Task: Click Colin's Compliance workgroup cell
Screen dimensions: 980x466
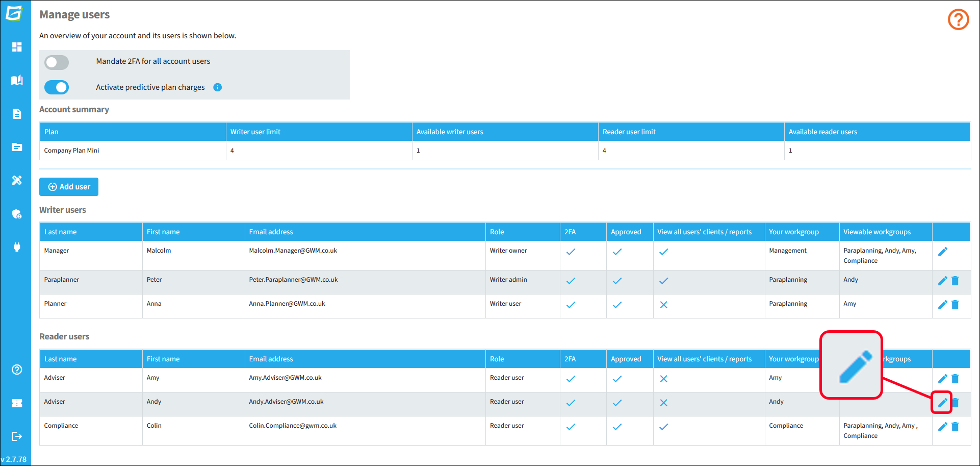Action: pyautogui.click(x=802, y=431)
